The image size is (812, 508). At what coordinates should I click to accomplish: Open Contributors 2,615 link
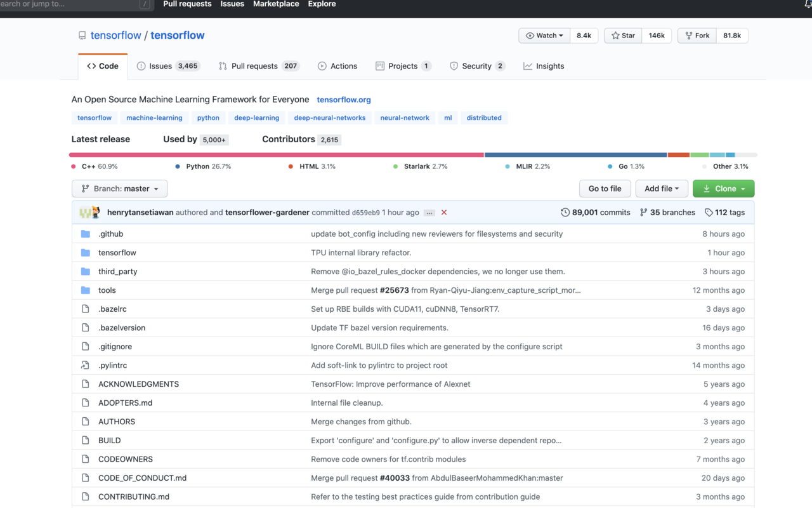[x=301, y=140]
